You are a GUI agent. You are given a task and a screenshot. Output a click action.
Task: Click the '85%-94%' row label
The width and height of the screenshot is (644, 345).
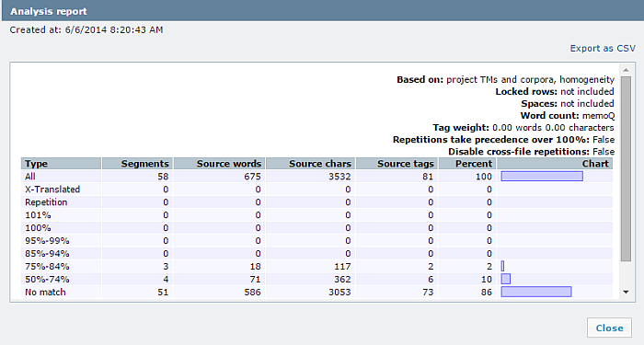pos(47,254)
